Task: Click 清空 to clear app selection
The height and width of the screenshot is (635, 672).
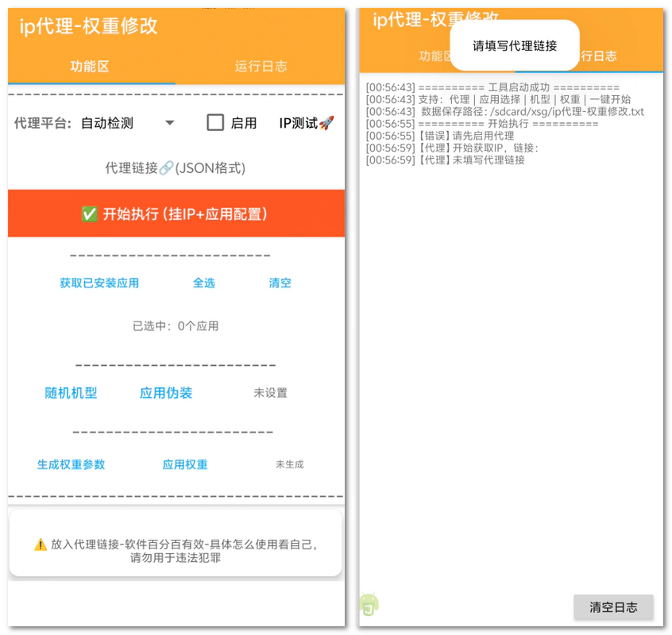Action: pos(280,283)
